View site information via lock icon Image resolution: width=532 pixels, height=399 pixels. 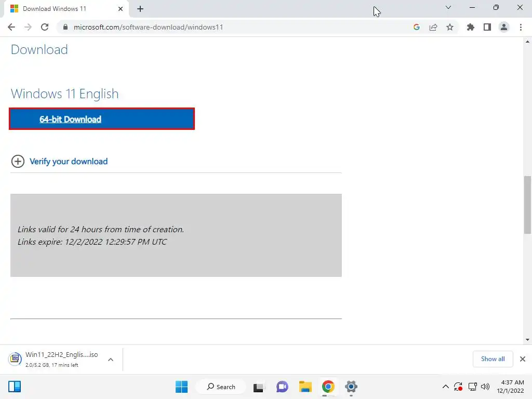(x=65, y=27)
